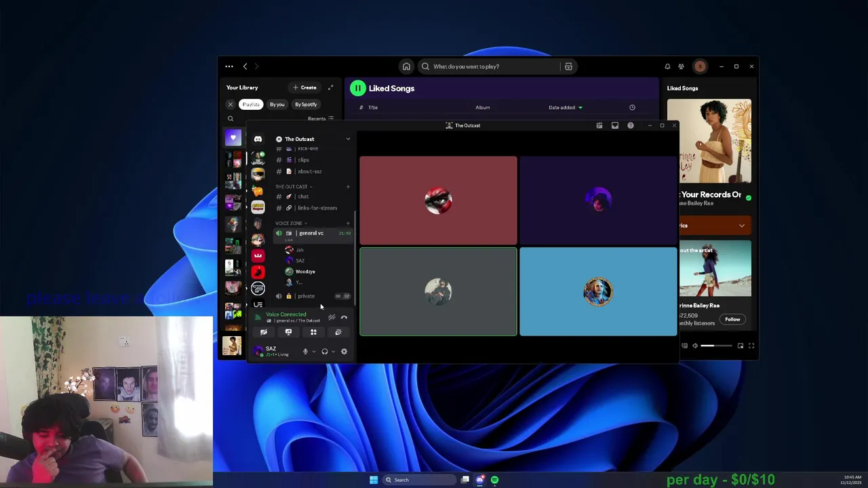
Task: Open the Recents sort dropdown
Action: tap(321, 119)
